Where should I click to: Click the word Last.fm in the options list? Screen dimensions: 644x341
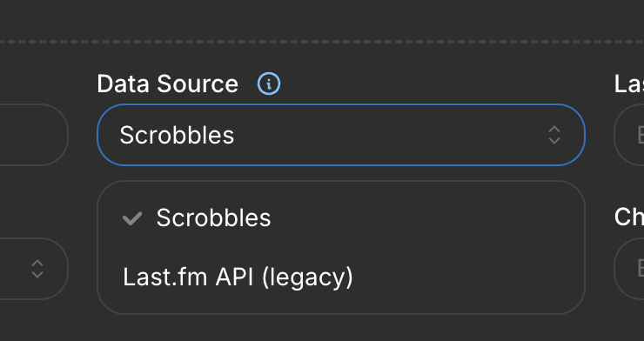(x=165, y=277)
